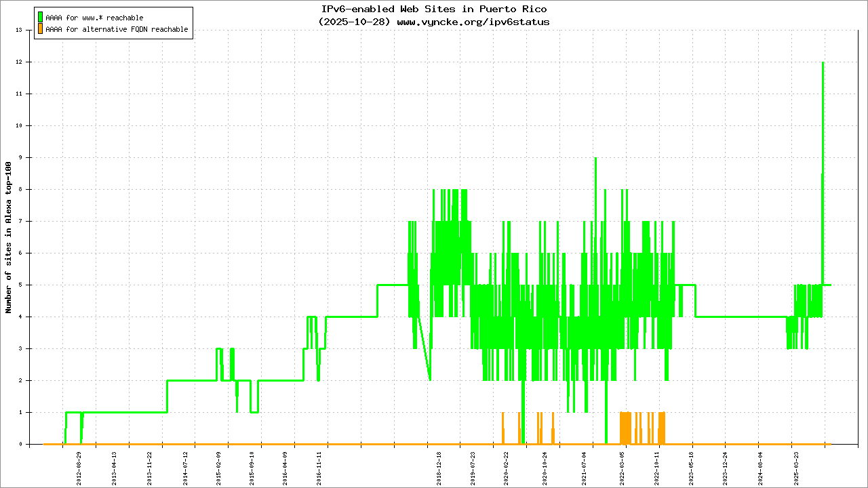Click the green spike peak at 12 sites
Image resolution: width=868 pixels, height=488 pixels.
point(823,63)
